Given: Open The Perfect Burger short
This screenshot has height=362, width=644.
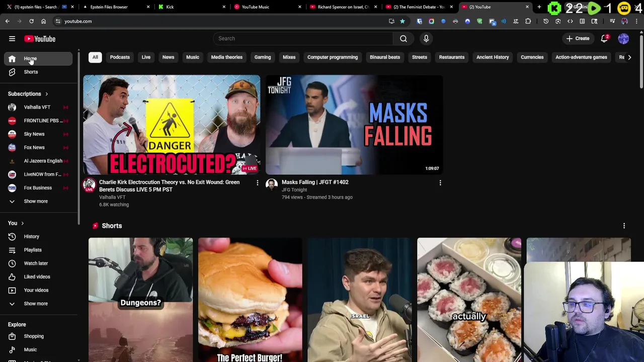Looking at the screenshot, I should pyautogui.click(x=250, y=300).
